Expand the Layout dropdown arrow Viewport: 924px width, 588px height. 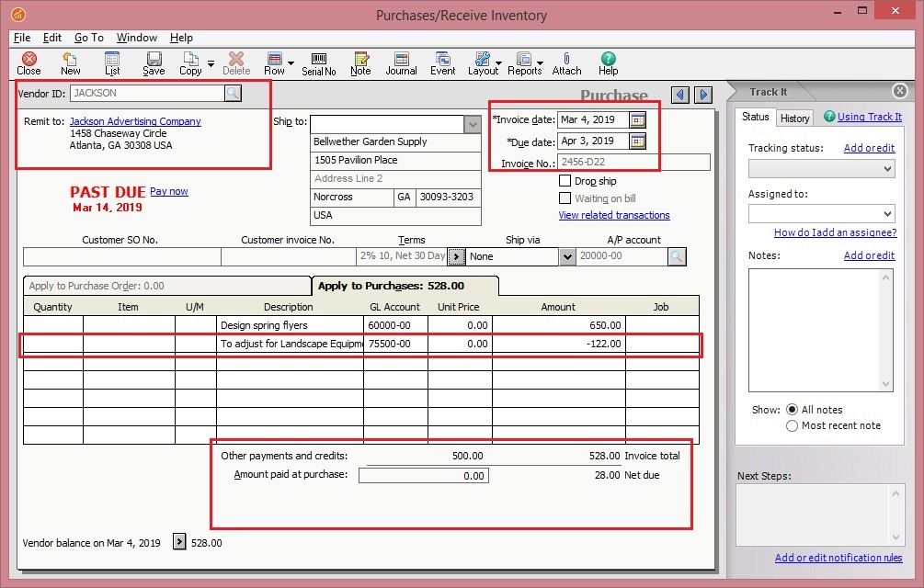(498, 63)
